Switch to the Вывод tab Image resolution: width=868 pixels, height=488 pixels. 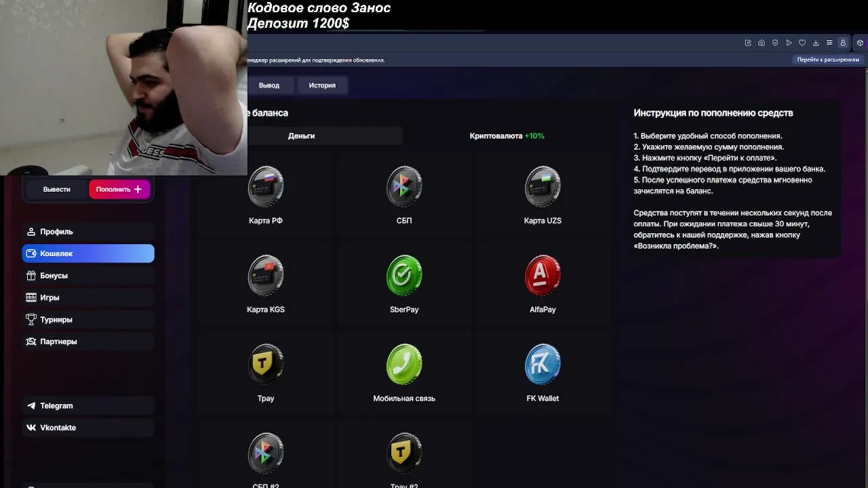click(269, 85)
